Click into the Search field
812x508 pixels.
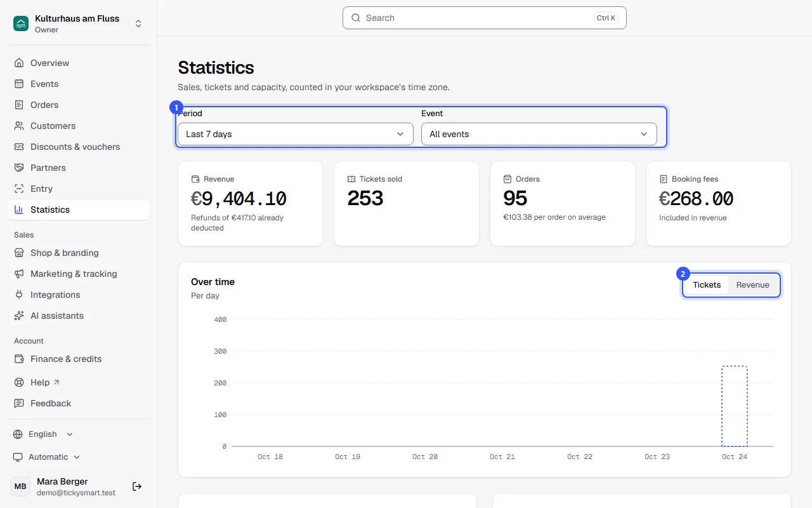click(x=485, y=18)
